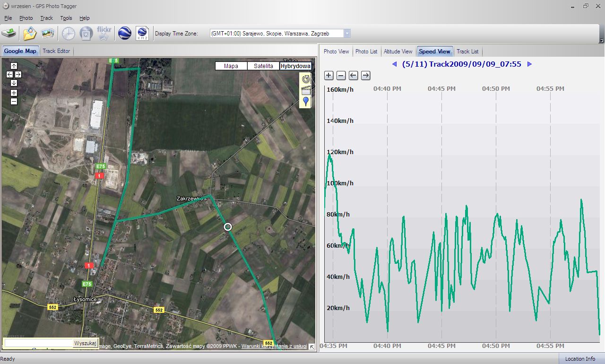
Task: Zoom in on the Google map
Action: click(14, 93)
